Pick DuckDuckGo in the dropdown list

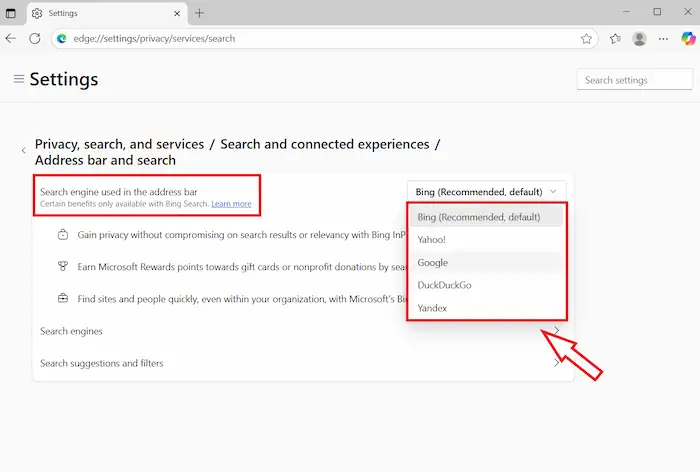click(x=445, y=285)
